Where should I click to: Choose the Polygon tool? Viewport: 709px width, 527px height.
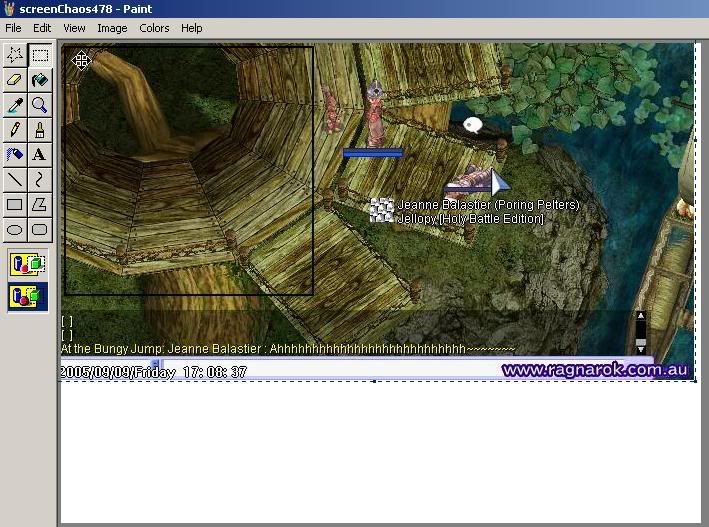point(40,204)
